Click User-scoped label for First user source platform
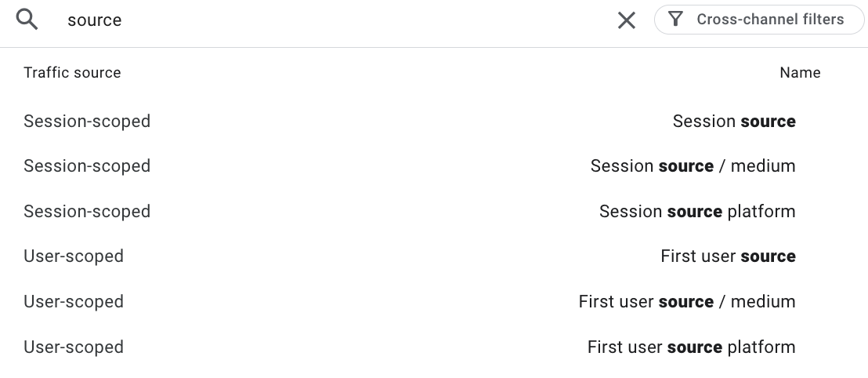 click(74, 347)
